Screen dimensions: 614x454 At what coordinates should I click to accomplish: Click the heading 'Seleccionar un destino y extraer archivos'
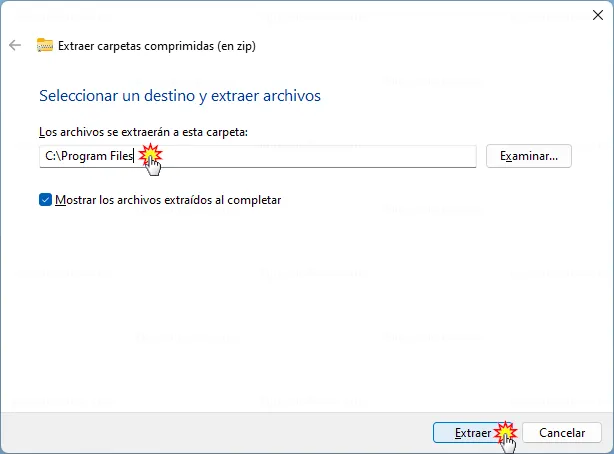(180, 96)
